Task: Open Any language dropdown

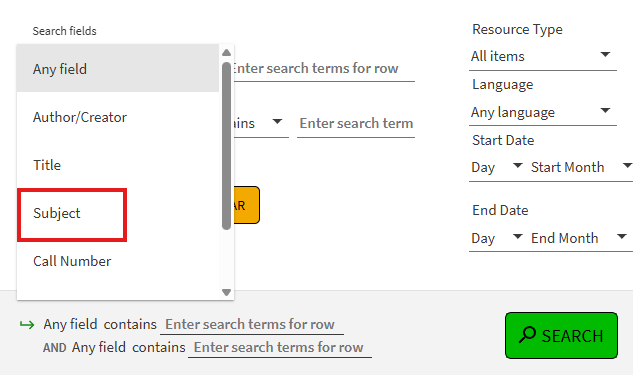Action: click(x=543, y=112)
